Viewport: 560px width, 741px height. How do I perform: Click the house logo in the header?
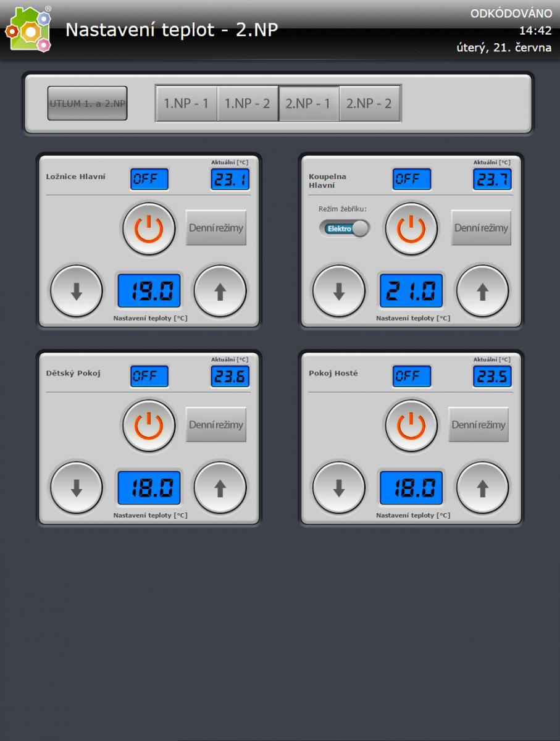pyautogui.click(x=28, y=30)
